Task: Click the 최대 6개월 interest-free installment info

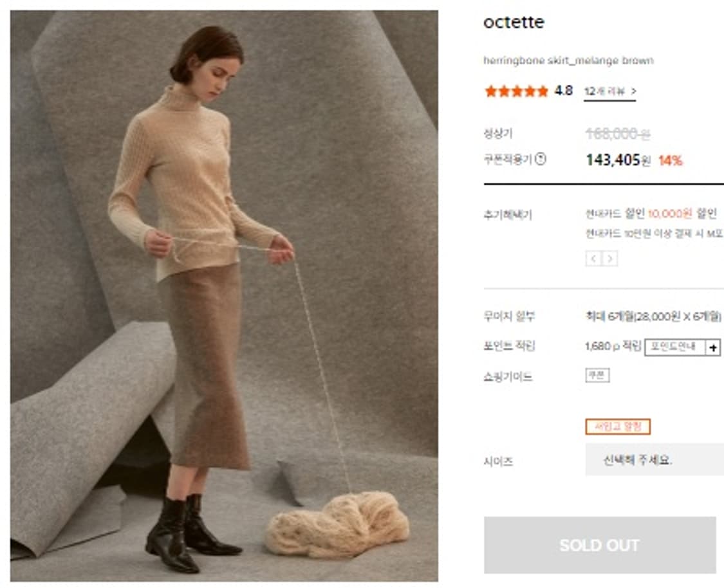Action: pyautogui.click(x=653, y=317)
